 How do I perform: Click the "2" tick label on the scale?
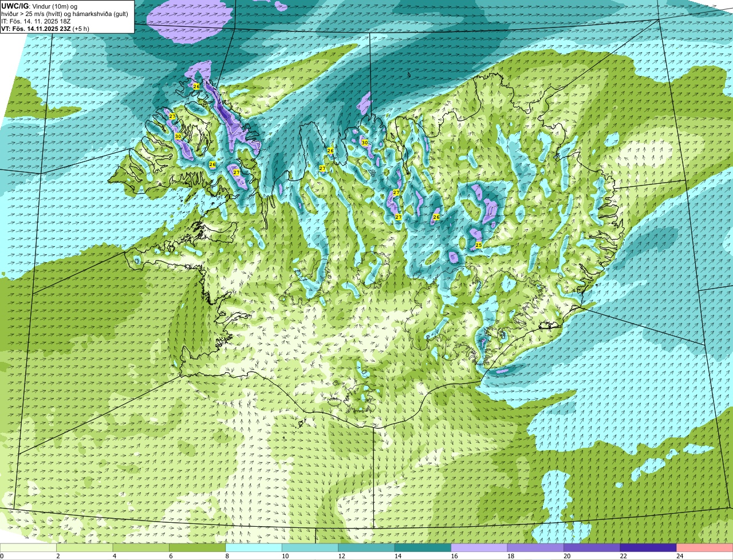tap(58, 556)
